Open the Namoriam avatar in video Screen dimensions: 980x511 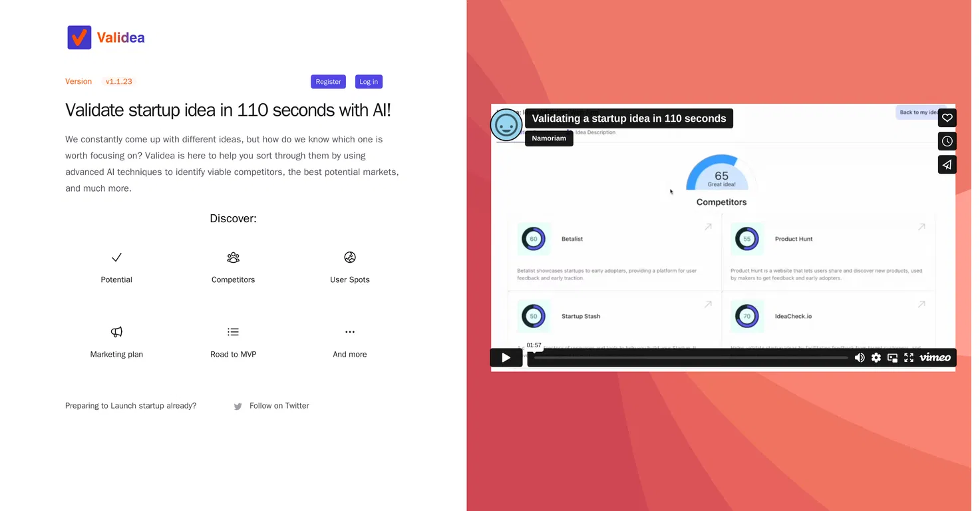click(506, 124)
